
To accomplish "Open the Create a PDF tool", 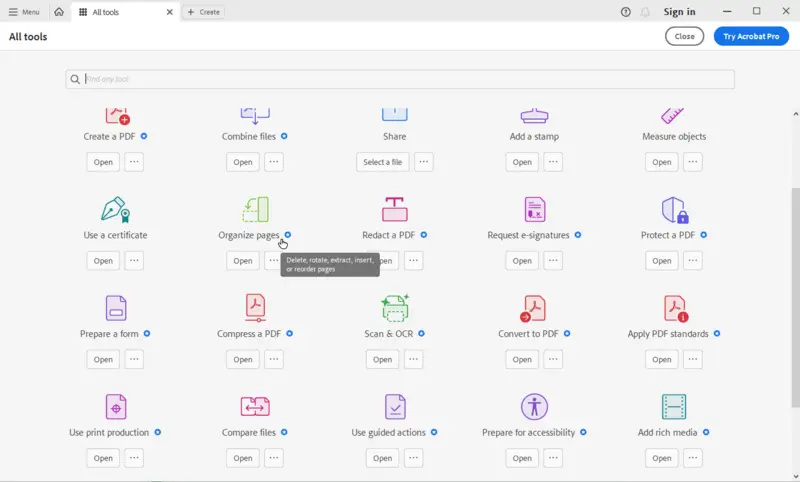I will 103,162.
